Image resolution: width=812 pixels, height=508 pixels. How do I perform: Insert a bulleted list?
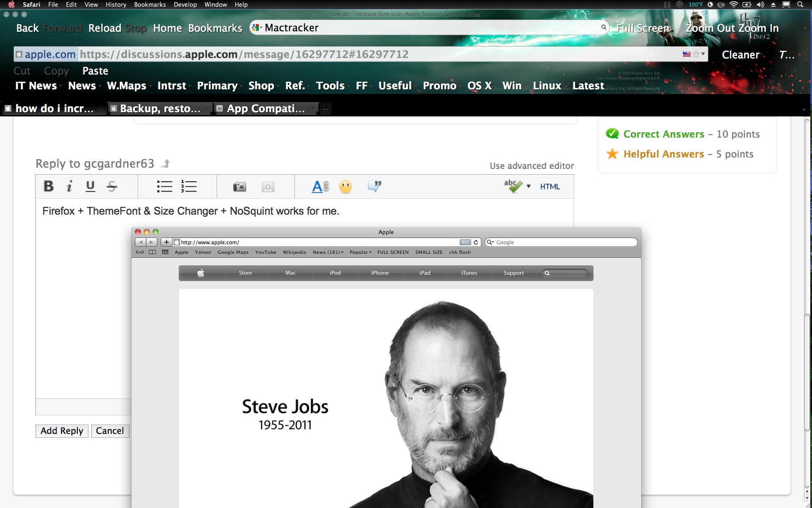pyautogui.click(x=165, y=186)
